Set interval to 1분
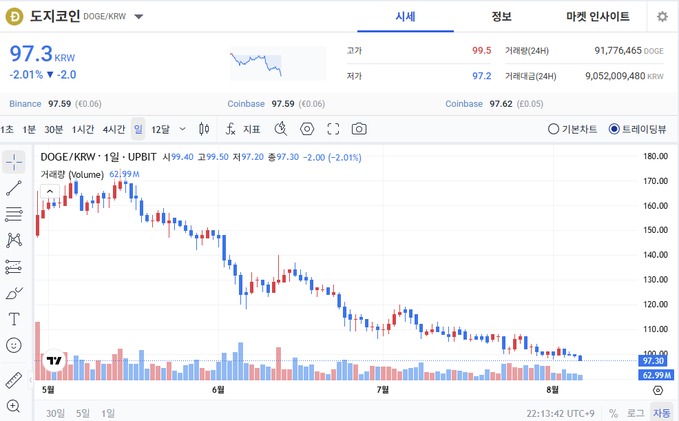The width and height of the screenshot is (679, 421). (29, 129)
